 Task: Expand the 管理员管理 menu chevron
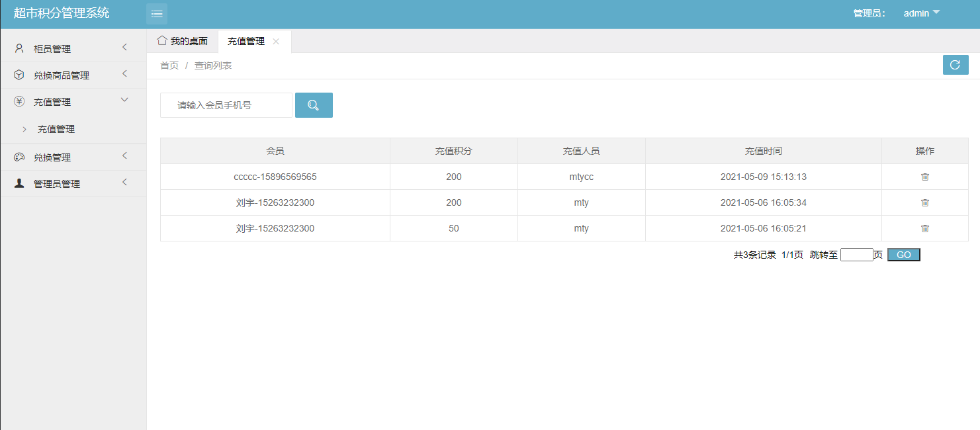[124, 183]
